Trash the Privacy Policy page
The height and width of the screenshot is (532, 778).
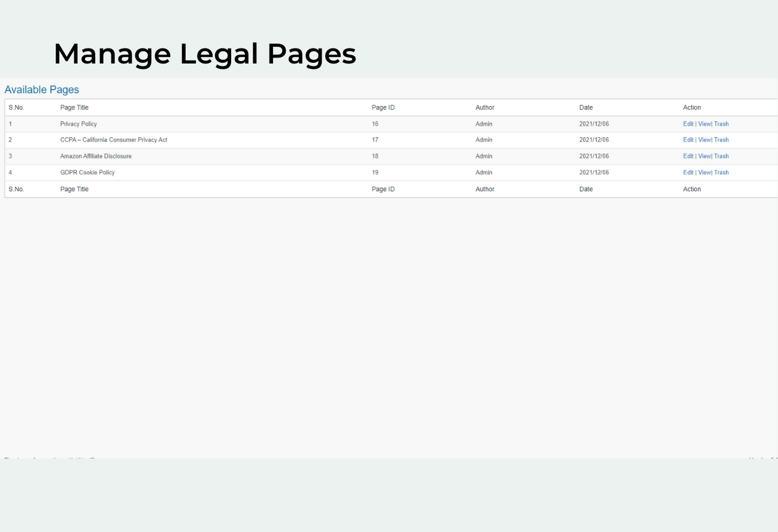click(x=721, y=124)
